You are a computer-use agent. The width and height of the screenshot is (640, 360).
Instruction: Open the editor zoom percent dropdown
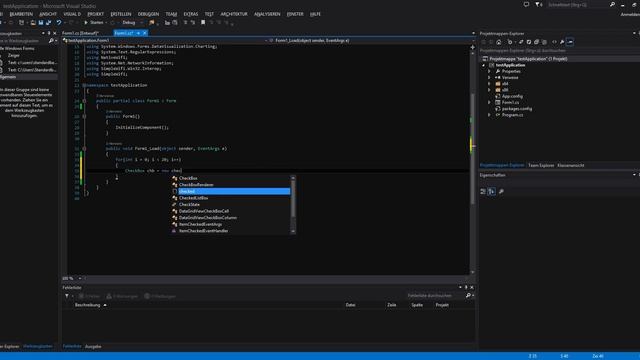coord(80,278)
